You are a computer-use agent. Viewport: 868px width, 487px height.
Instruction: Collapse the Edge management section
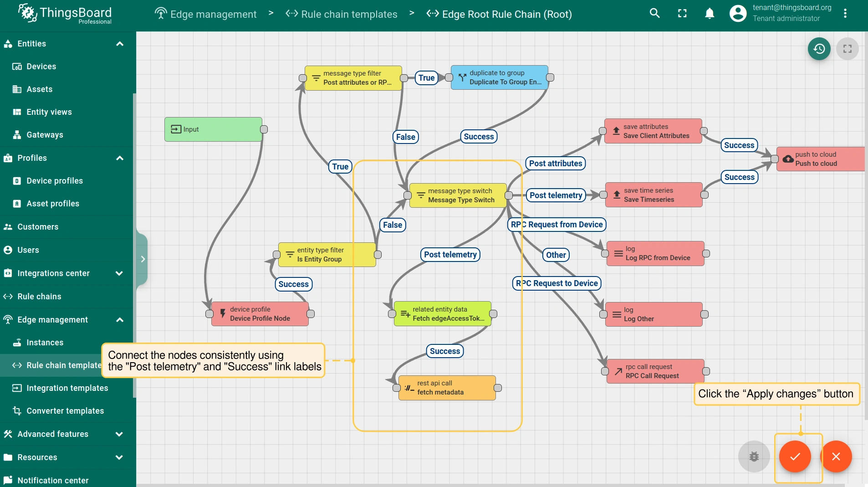click(x=120, y=320)
